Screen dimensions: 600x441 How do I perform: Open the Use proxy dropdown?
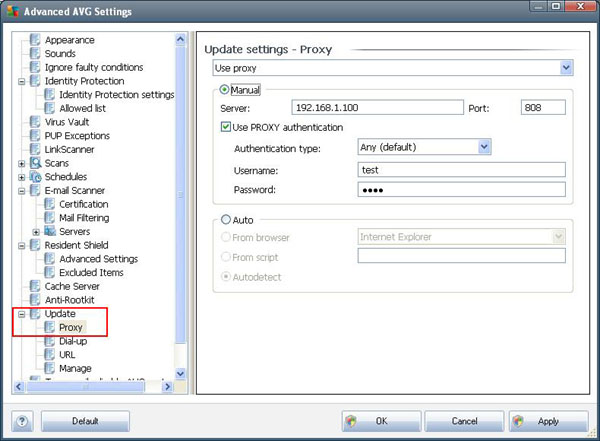(566, 68)
